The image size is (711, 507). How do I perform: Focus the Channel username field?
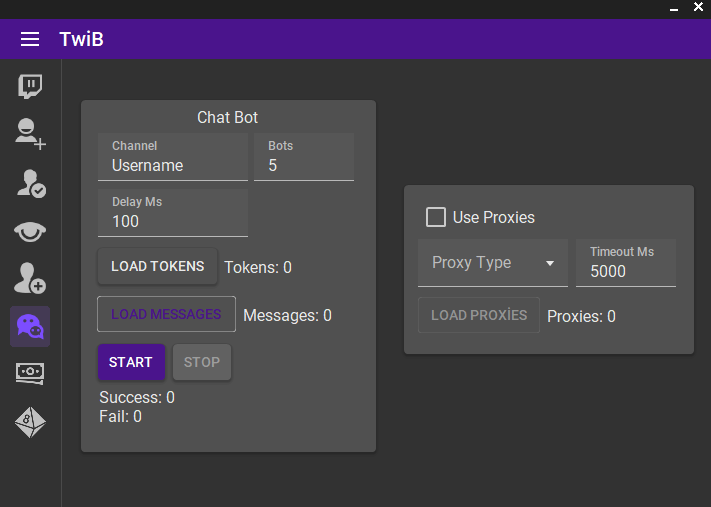coord(173,157)
